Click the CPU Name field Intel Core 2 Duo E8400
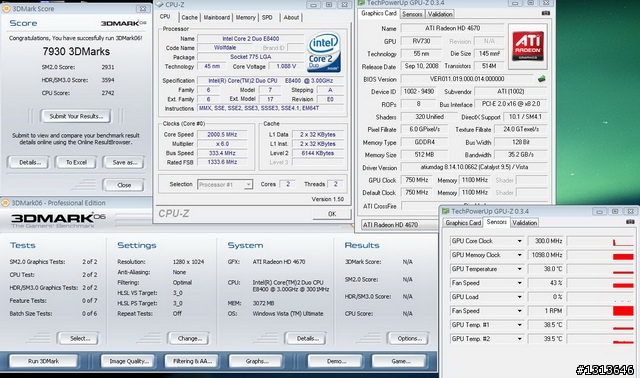 pyautogui.click(x=250, y=39)
